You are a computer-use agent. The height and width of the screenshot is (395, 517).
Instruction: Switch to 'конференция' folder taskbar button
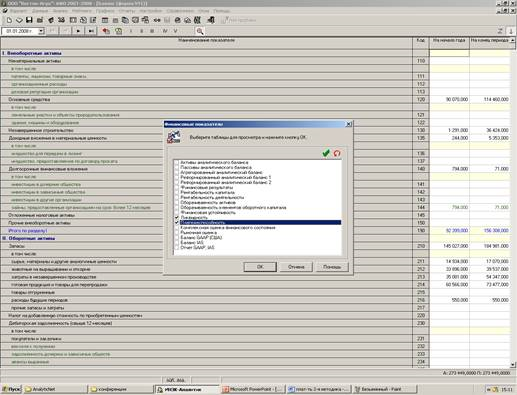pyautogui.click(x=121, y=389)
